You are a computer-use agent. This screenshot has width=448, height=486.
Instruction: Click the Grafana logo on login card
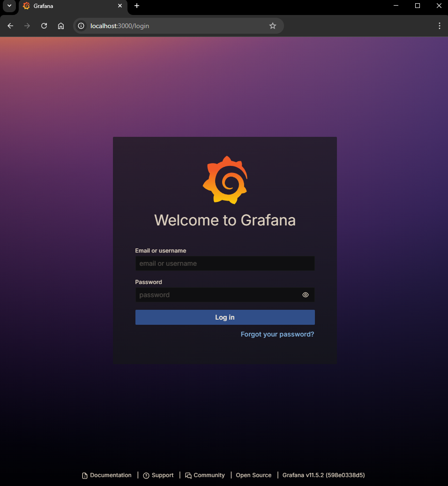pos(225,180)
